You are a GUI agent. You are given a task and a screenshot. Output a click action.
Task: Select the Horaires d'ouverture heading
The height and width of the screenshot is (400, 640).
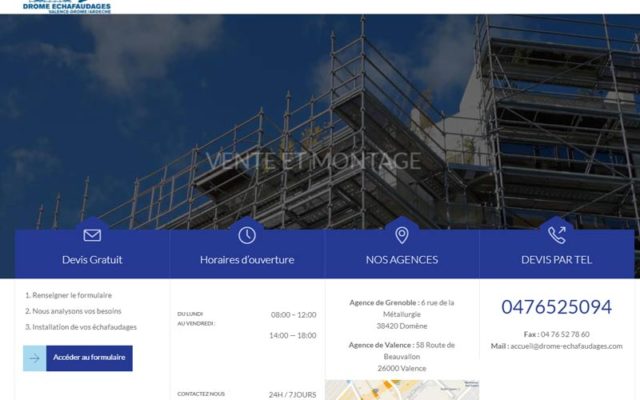click(247, 260)
